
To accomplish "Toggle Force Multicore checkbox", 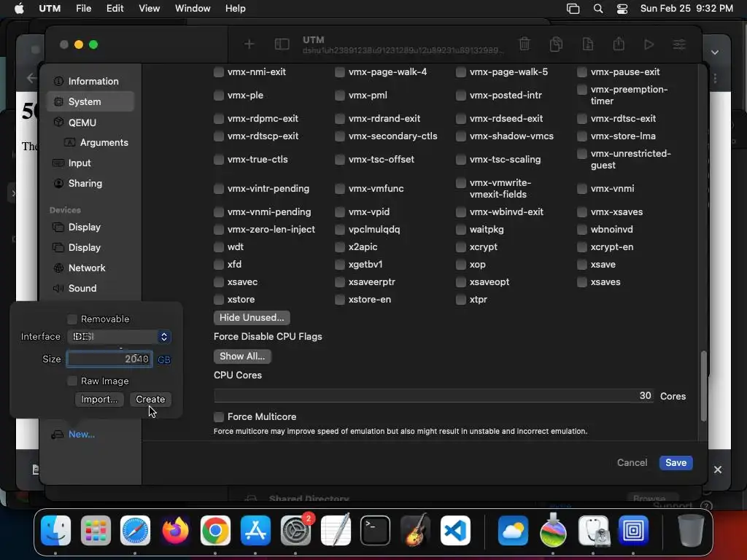I will (219, 417).
